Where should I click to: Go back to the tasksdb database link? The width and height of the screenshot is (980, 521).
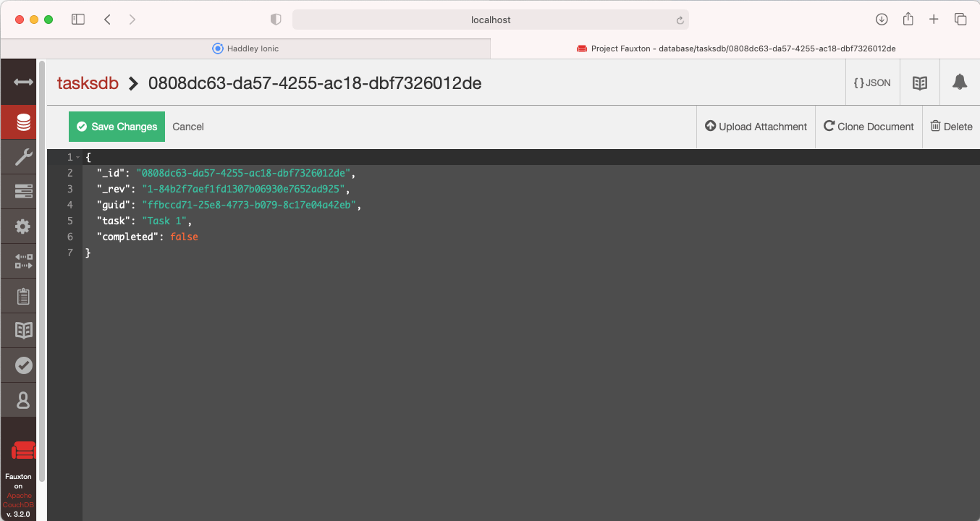coord(88,83)
